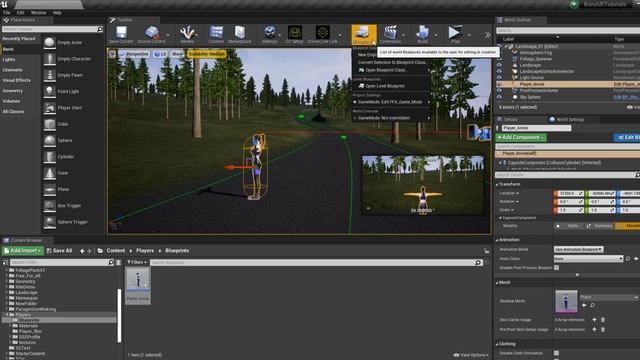Open the Source Control dropdown arrow
The height and width of the screenshot is (360, 640).
(168, 35)
